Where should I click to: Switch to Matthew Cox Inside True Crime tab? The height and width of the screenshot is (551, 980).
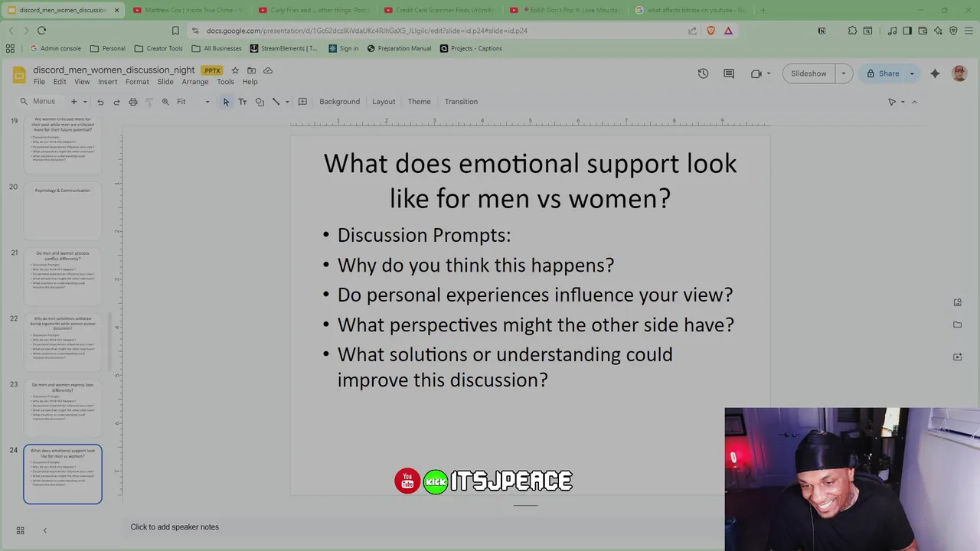[x=189, y=10]
